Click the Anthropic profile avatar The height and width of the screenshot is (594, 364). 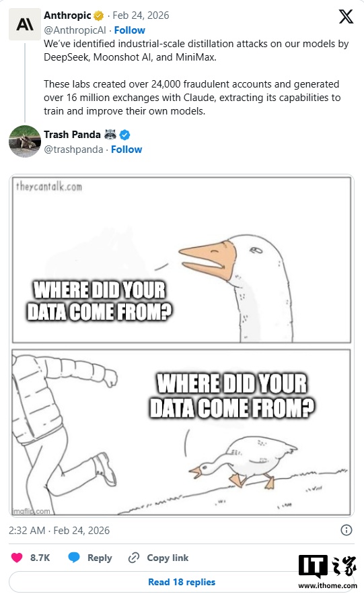point(25,24)
